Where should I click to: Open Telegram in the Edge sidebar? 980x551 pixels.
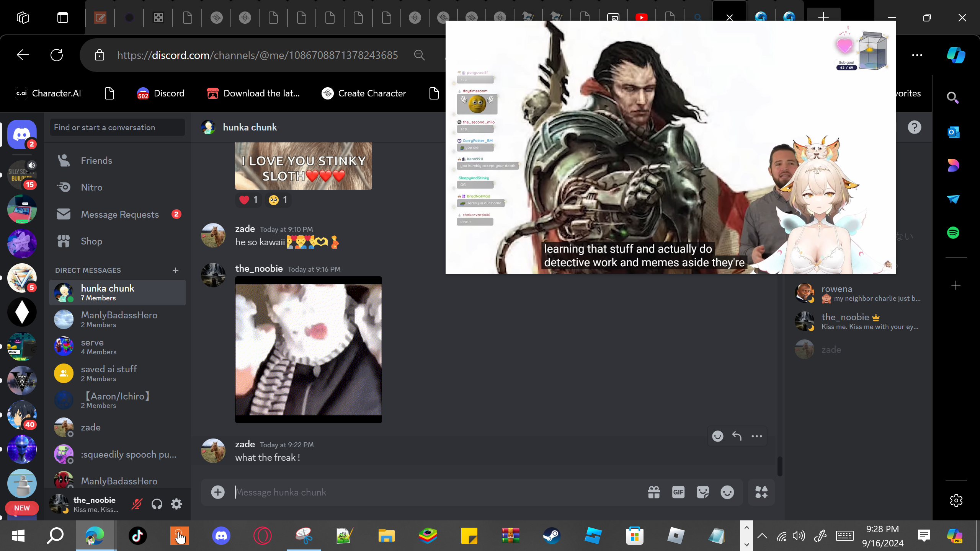click(x=953, y=199)
